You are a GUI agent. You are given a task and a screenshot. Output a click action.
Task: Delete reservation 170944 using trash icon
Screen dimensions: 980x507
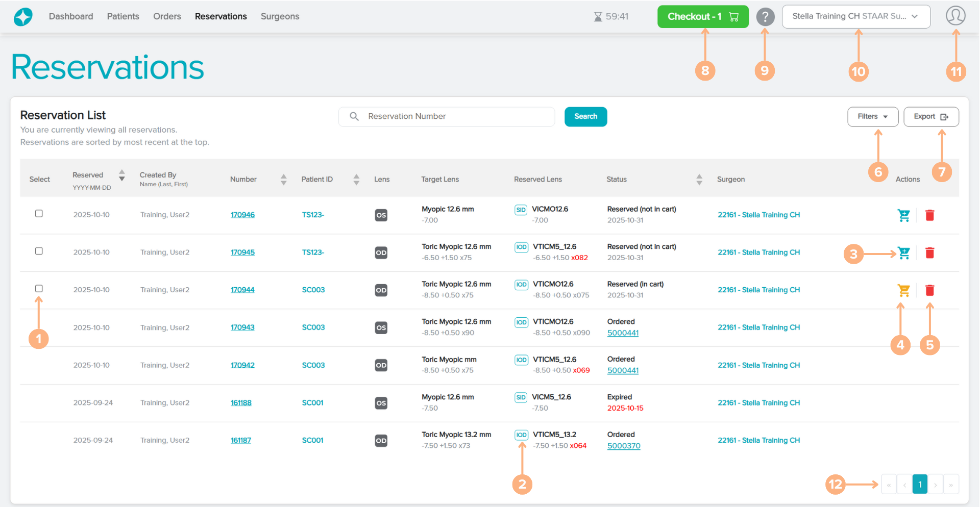(x=929, y=290)
